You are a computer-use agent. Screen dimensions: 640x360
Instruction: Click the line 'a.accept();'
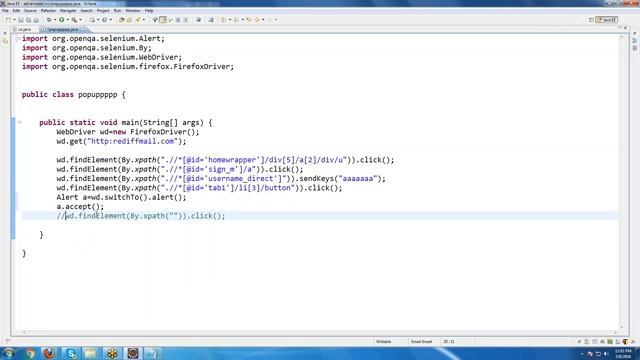[80, 207]
